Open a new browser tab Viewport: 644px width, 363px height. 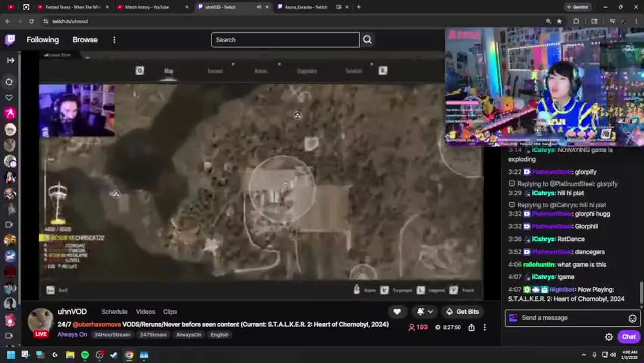[x=359, y=7]
